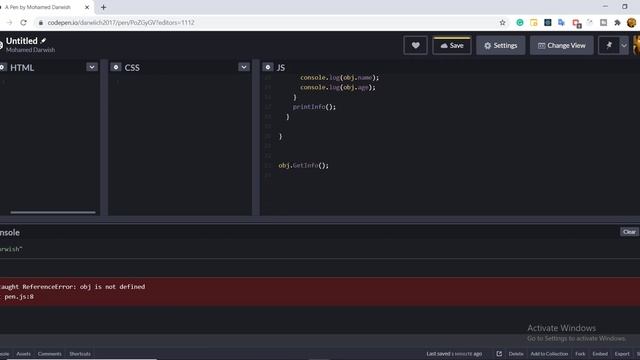Click Add to Collection in footer
The width and height of the screenshot is (640, 360).
pos(549,354)
